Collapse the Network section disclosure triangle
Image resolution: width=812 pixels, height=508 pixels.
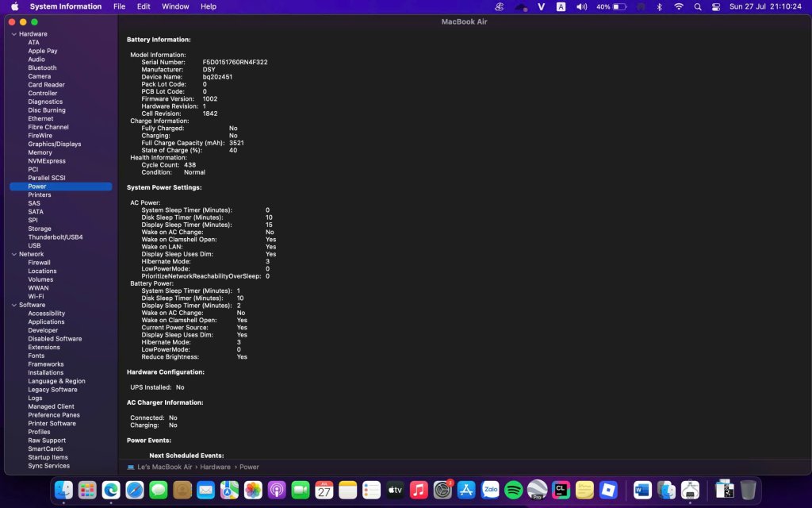tap(13, 254)
